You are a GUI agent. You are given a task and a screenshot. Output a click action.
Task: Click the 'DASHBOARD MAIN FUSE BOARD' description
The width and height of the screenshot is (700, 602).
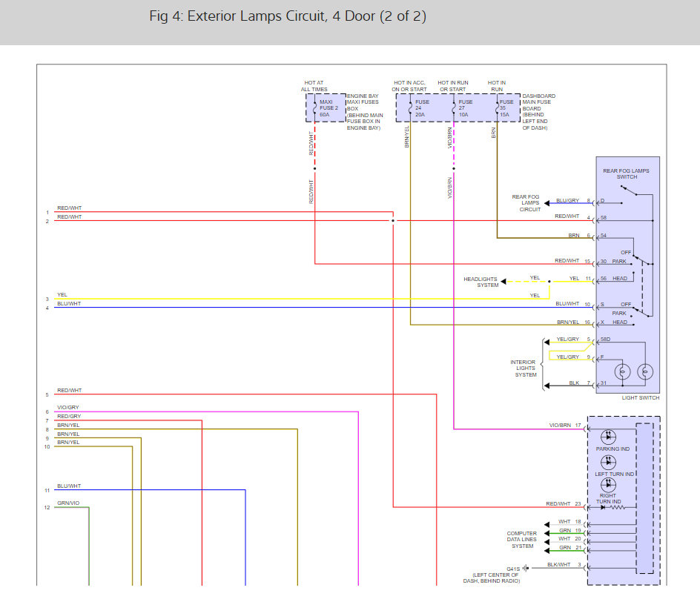pos(539,112)
